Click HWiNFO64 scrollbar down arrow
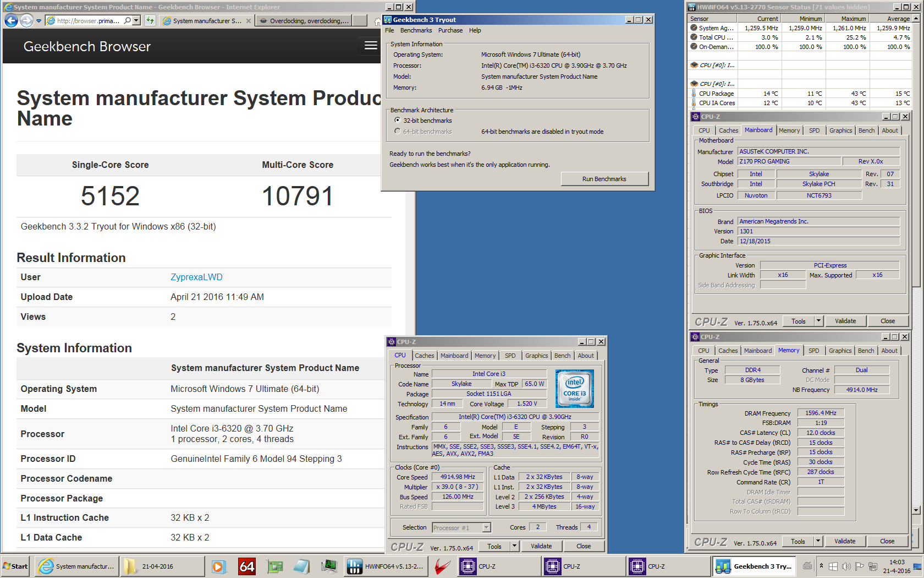The height and width of the screenshot is (578, 924). [x=916, y=510]
